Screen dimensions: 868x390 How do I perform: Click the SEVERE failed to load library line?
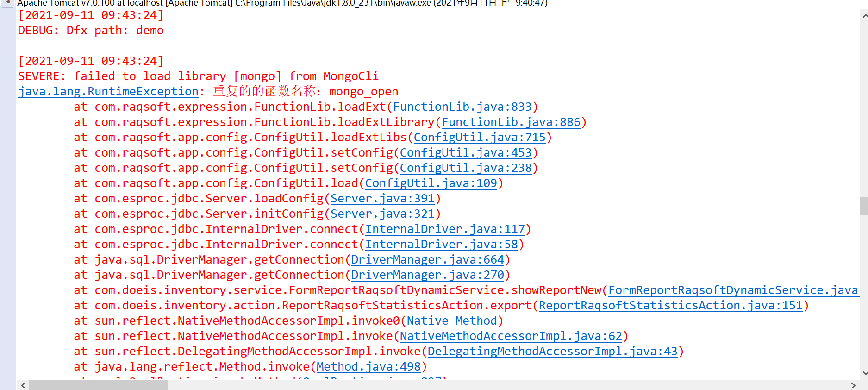click(198, 76)
